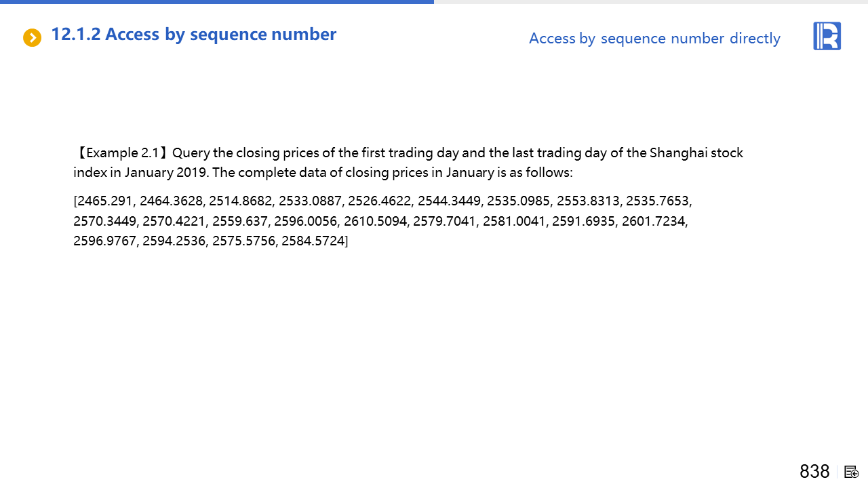Click the value 2610.5094 in the list

[376, 221]
